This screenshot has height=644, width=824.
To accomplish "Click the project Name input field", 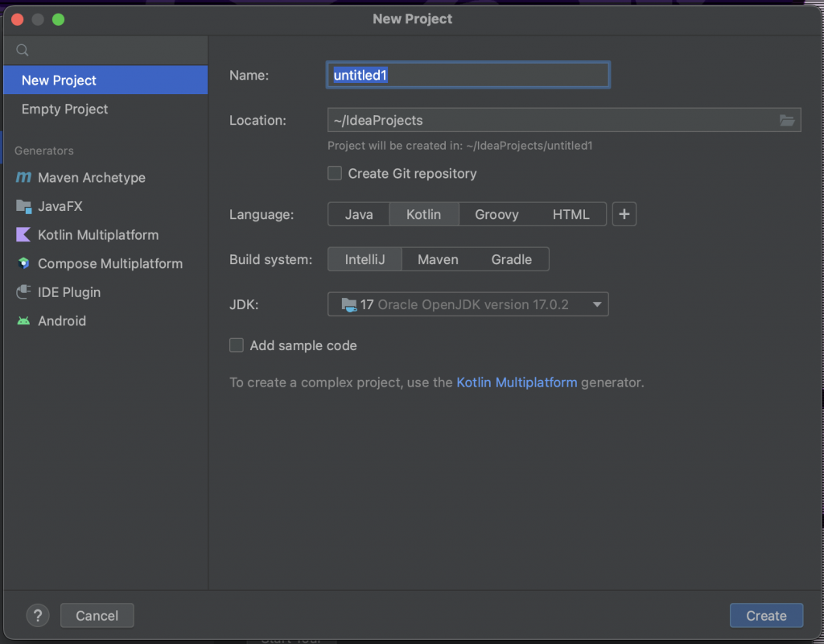I will (x=468, y=75).
